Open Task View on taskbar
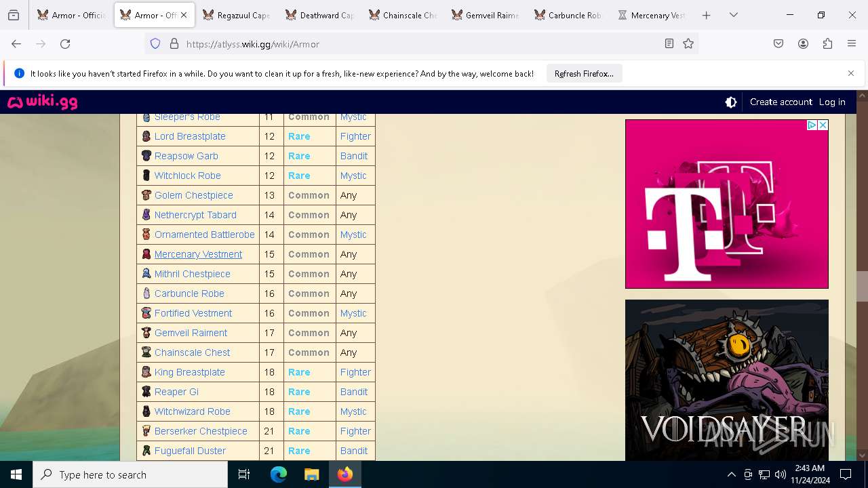The image size is (868, 488). tap(244, 474)
